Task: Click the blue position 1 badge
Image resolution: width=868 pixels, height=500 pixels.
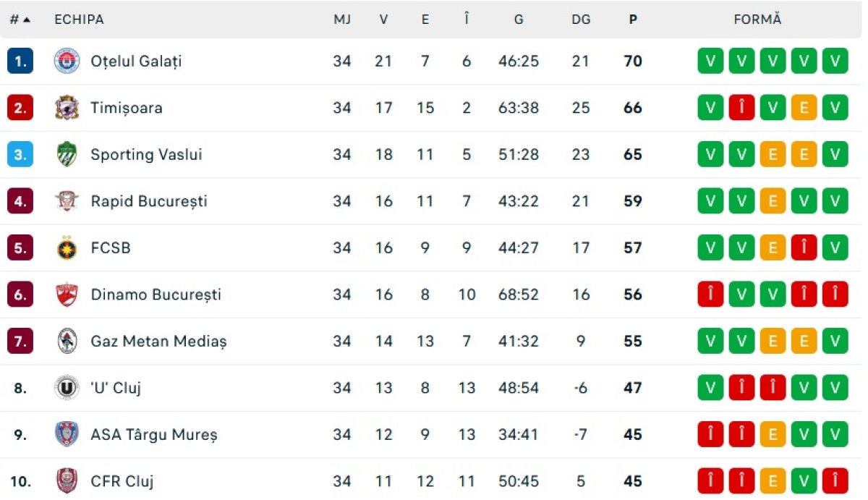Action: (20, 62)
